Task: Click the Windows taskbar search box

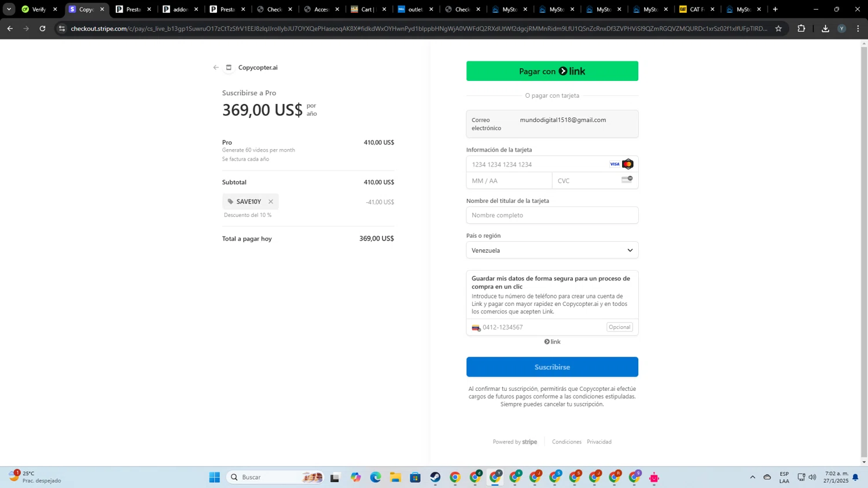Action: pos(275,477)
